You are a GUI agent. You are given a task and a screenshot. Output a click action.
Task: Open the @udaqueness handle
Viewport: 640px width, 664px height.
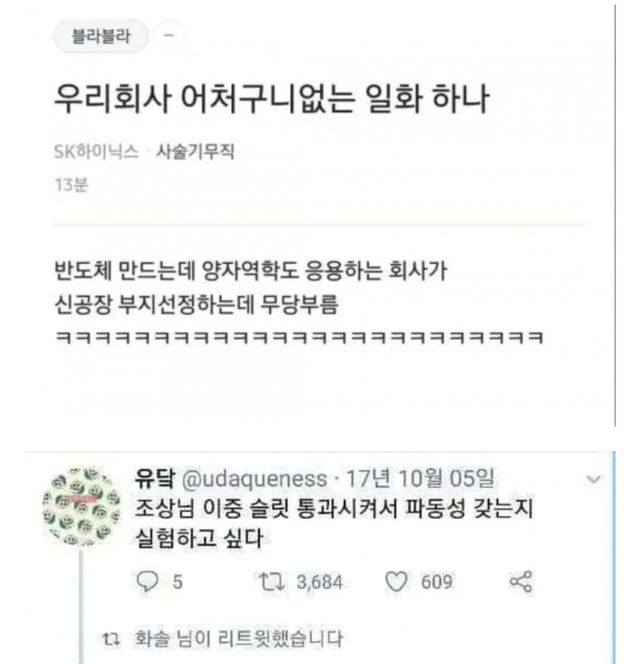pyautogui.click(x=254, y=479)
